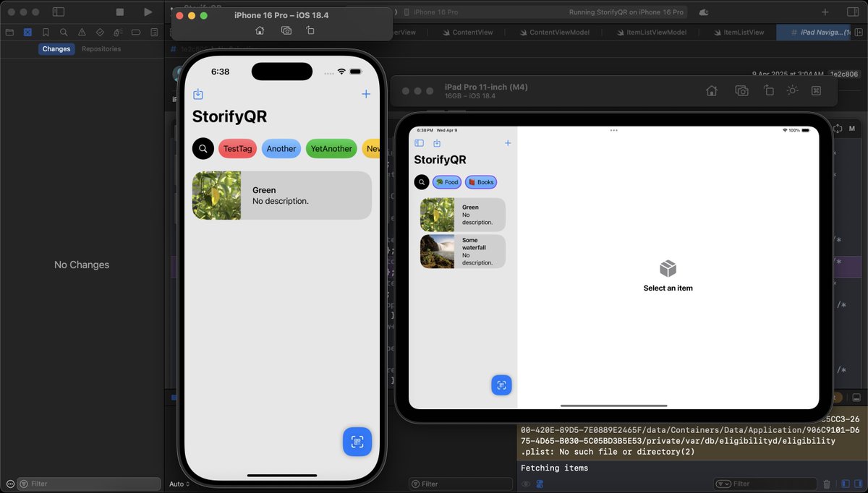This screenshot has width=868, height=493.
Task: Click Xcode Cloud status icon
Action: pos(703,12)
